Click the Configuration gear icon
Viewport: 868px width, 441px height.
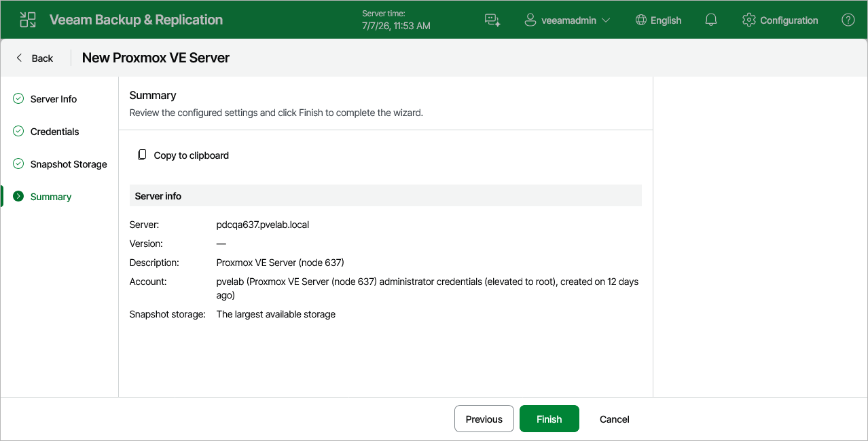click(749, 20)
